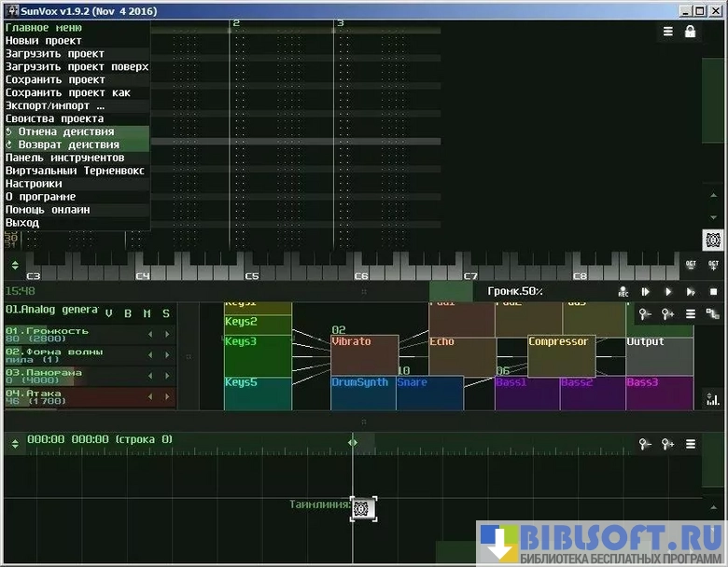The height and width of the screenshot is (567, 728).
Task: Select 'Отмена действия' undo entry
Action: pyautogui.click(x=65, y=131)
